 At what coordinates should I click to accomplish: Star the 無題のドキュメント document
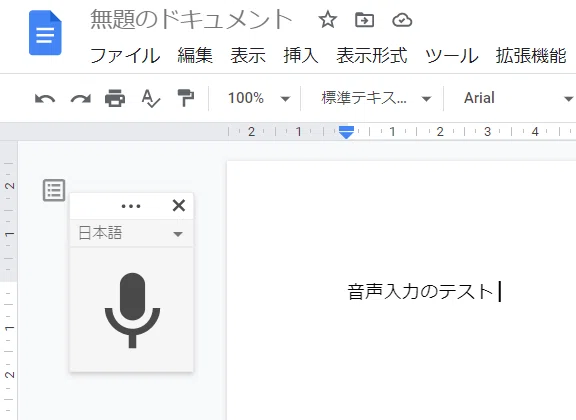coord(327,19)
